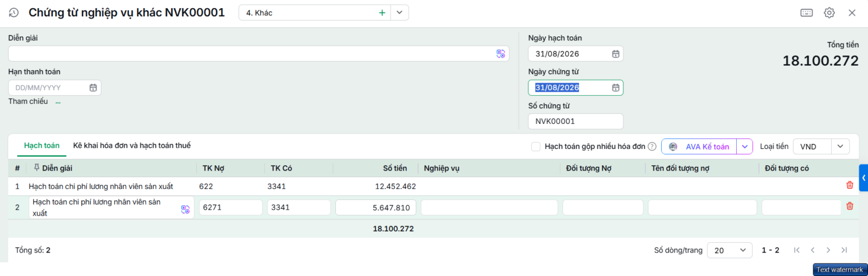Open the settings gear icon
The image size is (868, 276).
(x=829, y=12)
